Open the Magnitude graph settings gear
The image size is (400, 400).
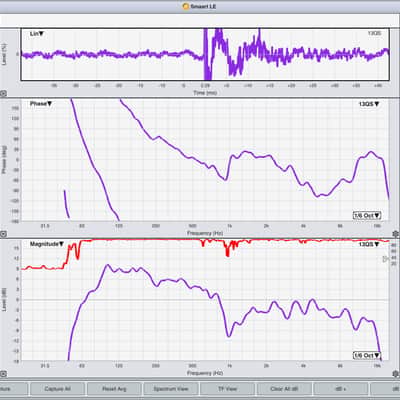(396, 374)
